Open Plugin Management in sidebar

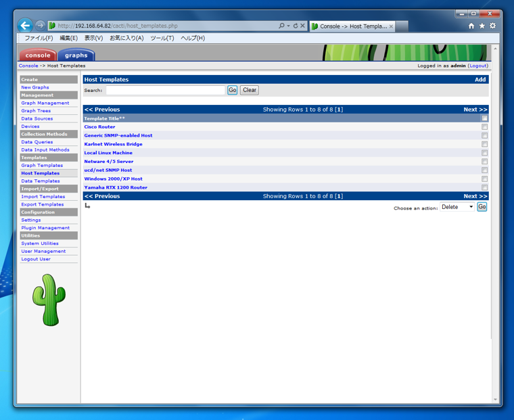pos(45,228)
